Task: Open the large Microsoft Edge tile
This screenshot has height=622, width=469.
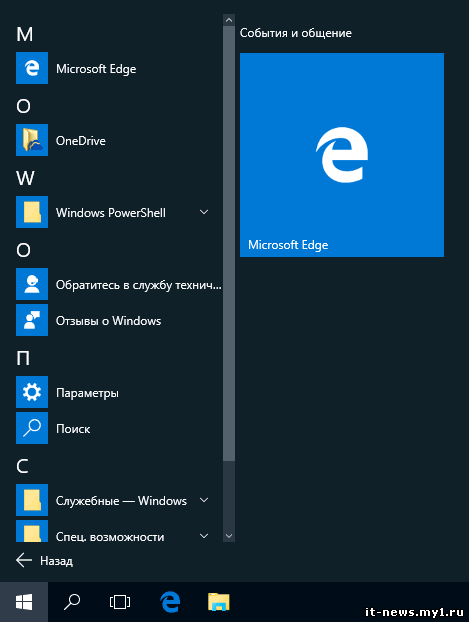Action: click(x=342, y=155)
